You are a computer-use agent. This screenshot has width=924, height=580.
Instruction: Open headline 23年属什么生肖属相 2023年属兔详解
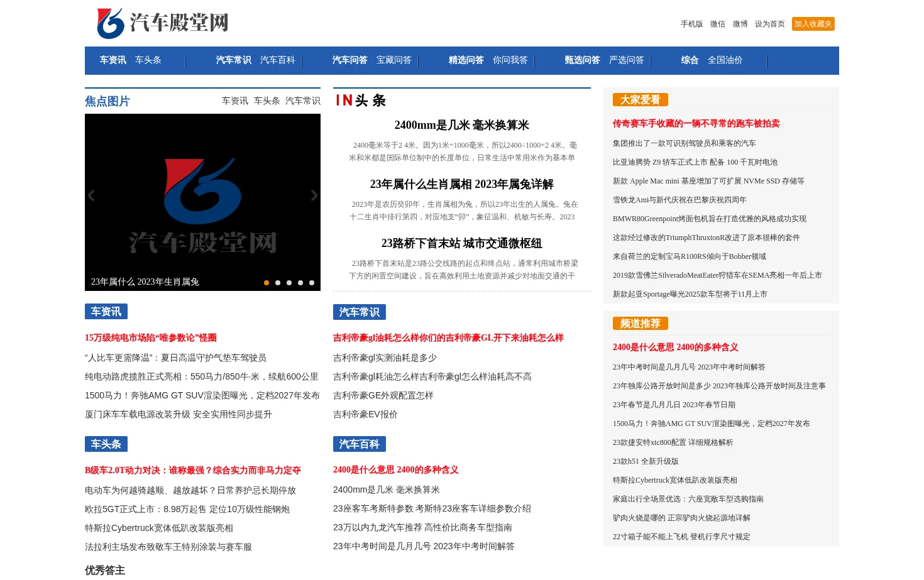[462, 185]
